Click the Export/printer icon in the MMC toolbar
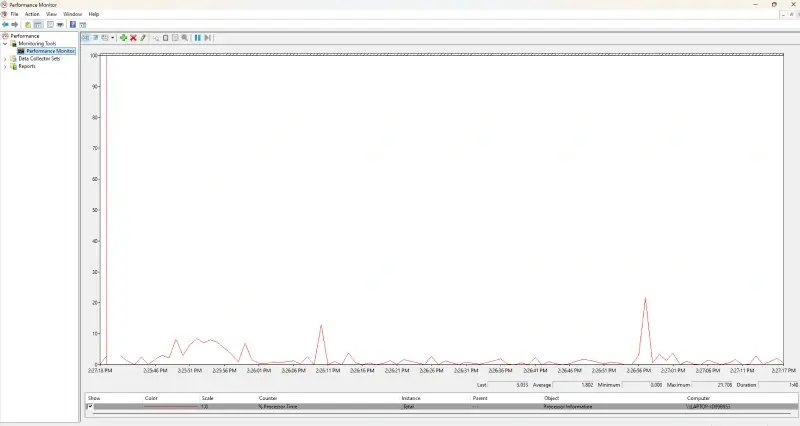The width and height of the screenshot is (800, 426). click(x=60, y=24)
